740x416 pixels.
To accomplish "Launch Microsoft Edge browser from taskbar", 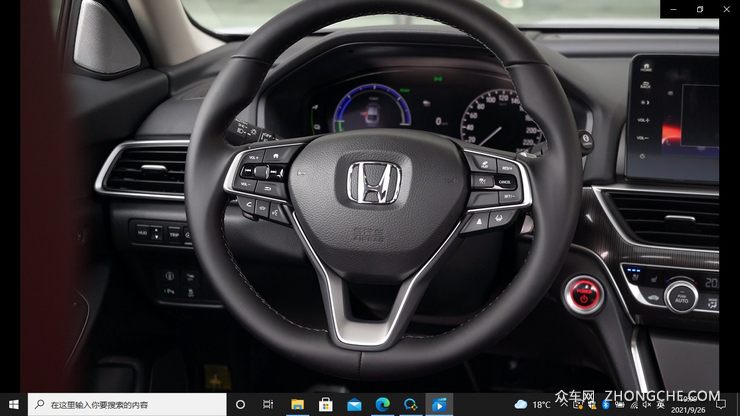I will coord(382,404).
